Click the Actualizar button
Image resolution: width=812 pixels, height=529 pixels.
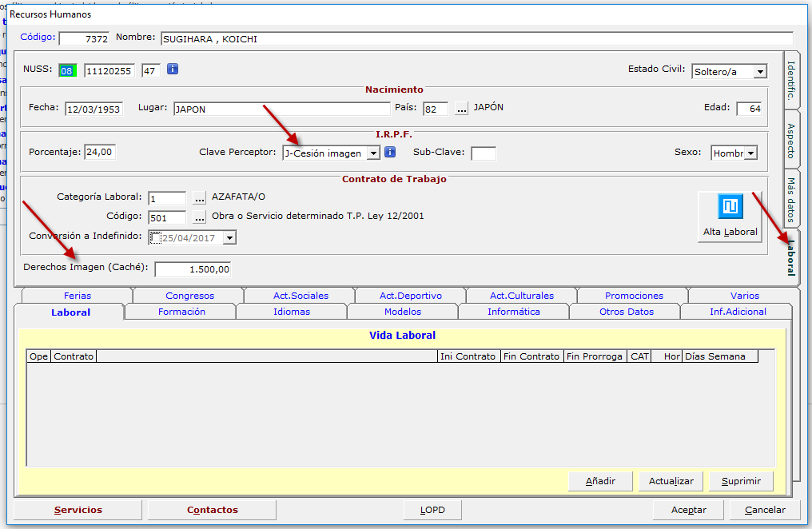coord(671,481)
